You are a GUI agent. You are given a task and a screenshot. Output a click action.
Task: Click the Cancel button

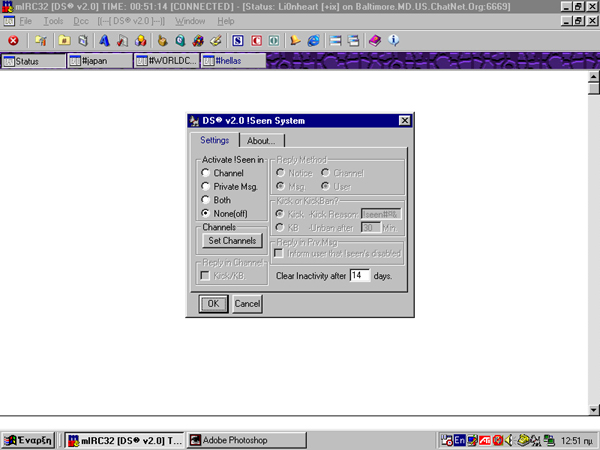(x=247, y=304)
